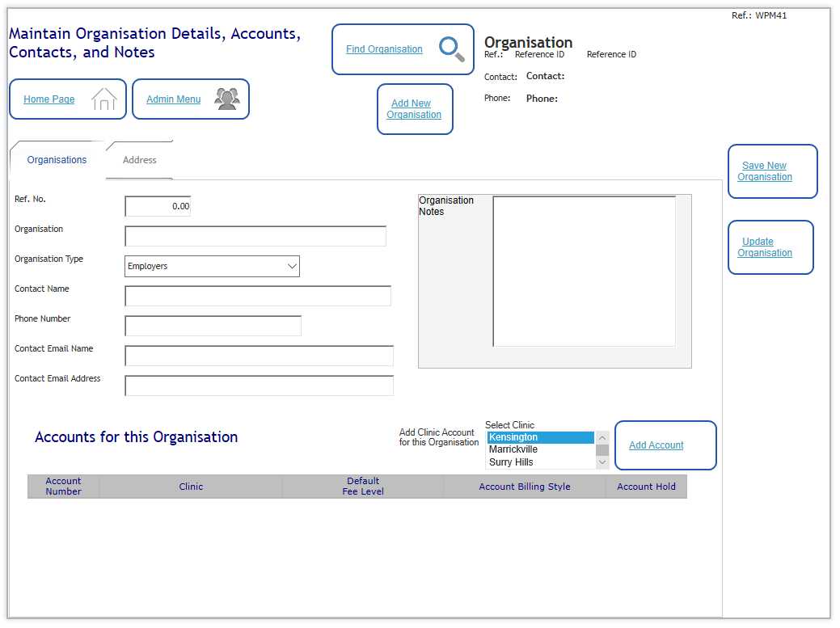Go to Home Page link
Viewport: 840px width, 628px height.
49,99
